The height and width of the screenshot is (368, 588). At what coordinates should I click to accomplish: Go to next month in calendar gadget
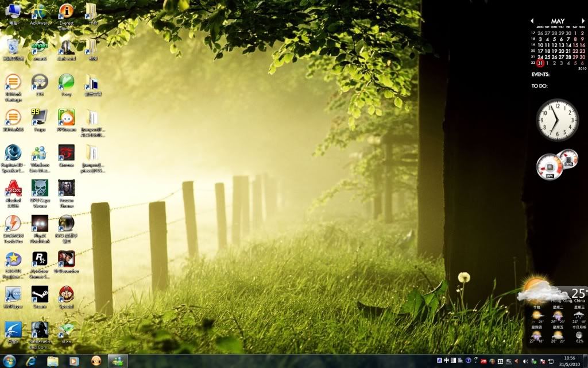pos(583,21)
